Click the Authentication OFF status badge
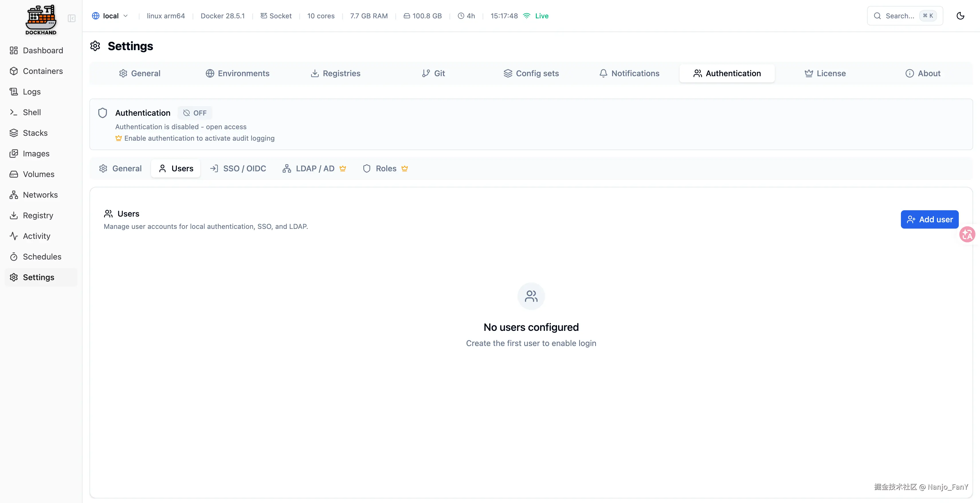Screen dimensions: 980x503 195,113
